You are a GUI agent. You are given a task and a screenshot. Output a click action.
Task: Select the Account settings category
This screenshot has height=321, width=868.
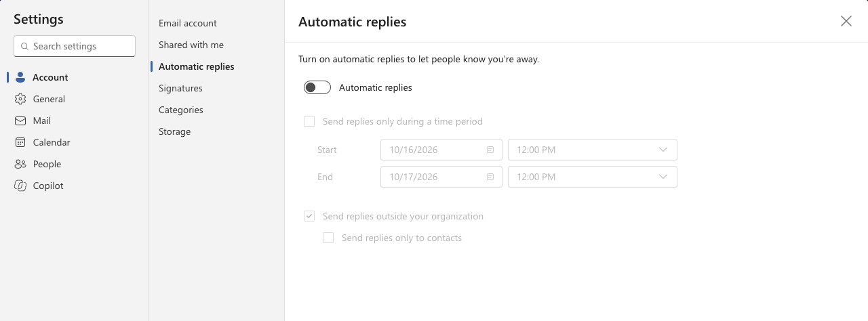click(75, 77)
